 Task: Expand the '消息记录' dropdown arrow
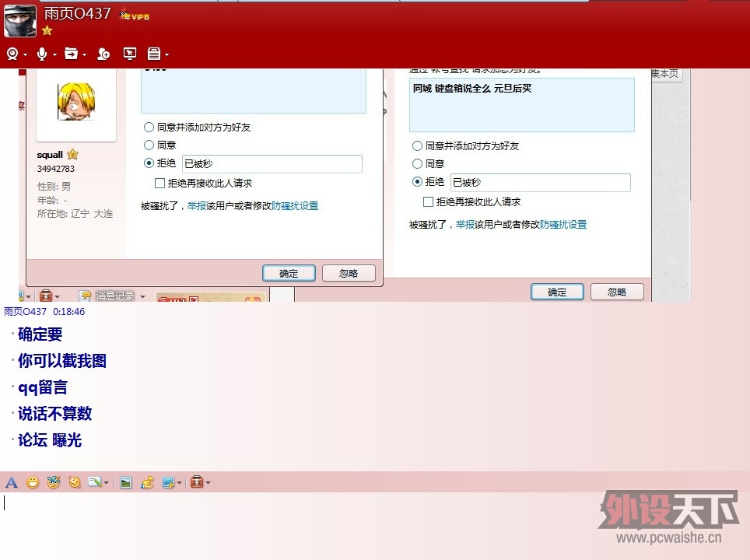[142, 297]
